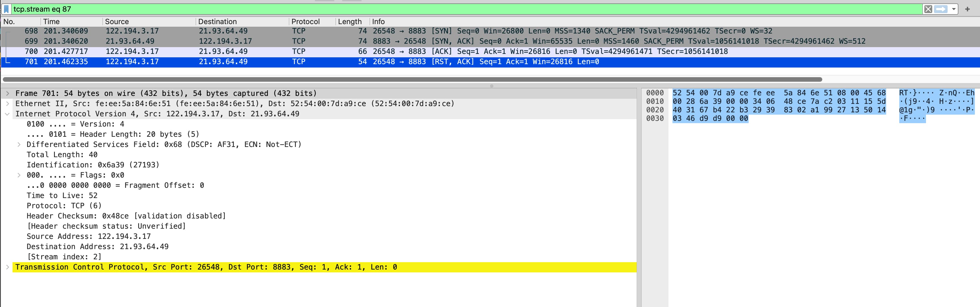Screen dimensions: 980x307
Task: Expand the Frame 701 tree node
Action: [7, 93]
